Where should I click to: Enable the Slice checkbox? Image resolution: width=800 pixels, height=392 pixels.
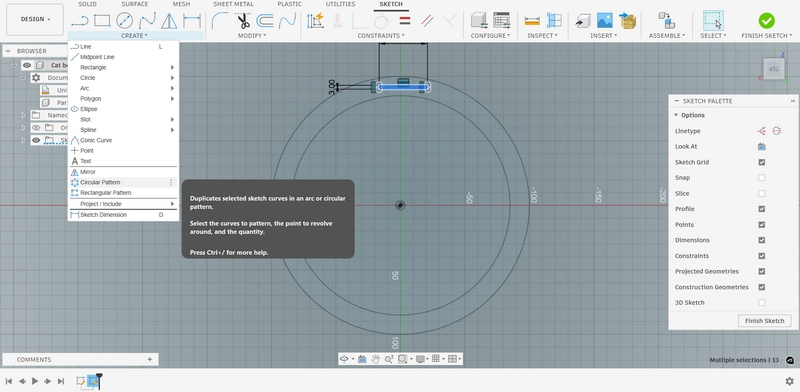[x=762, y=193]
